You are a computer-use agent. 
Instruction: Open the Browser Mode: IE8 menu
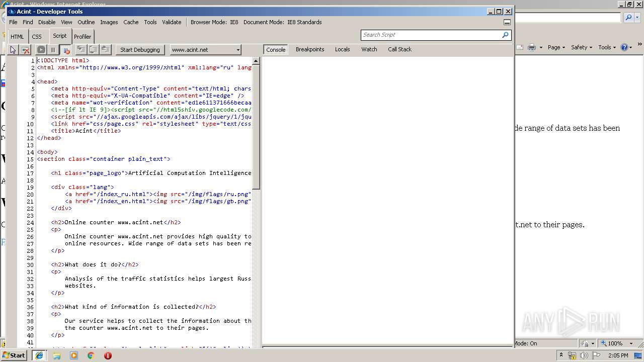(214, 22)
